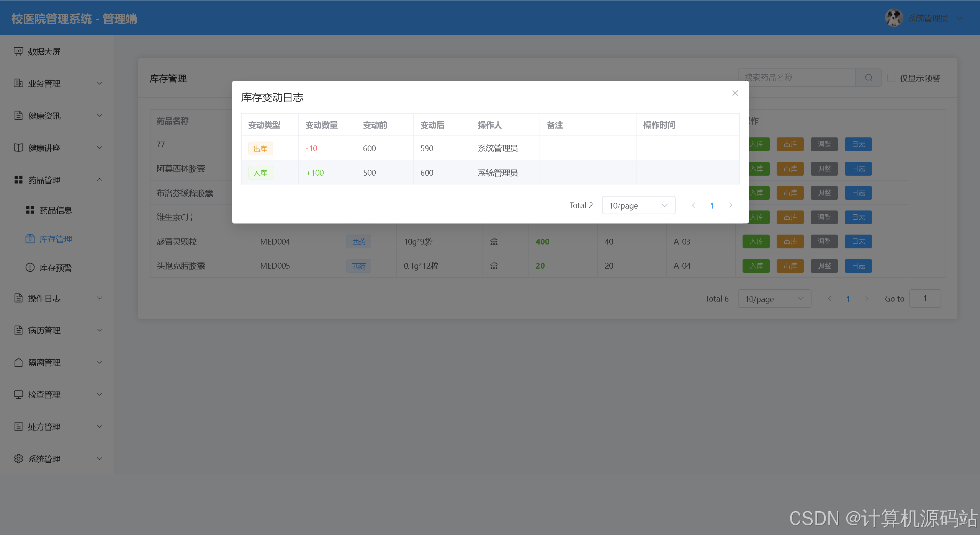980x535 pixels.
Task: Click 入库 button in the 感冒灵颗粒 row
Action: [756, 241]
